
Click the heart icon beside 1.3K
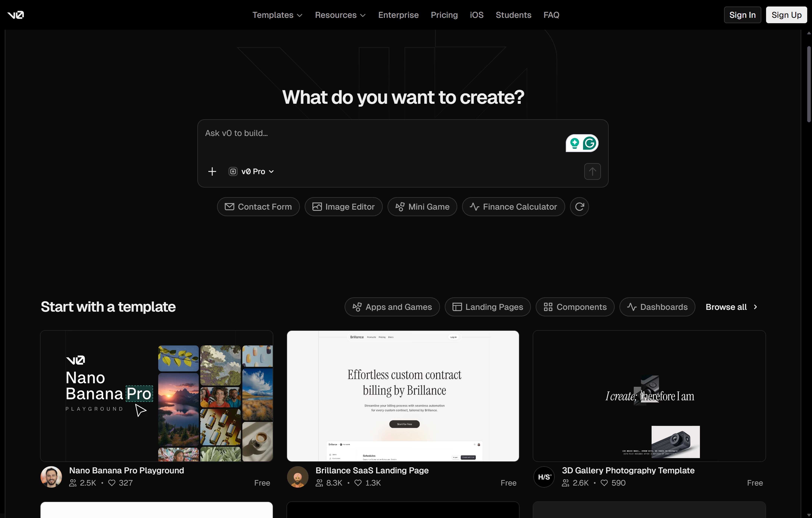click(358, 483)
